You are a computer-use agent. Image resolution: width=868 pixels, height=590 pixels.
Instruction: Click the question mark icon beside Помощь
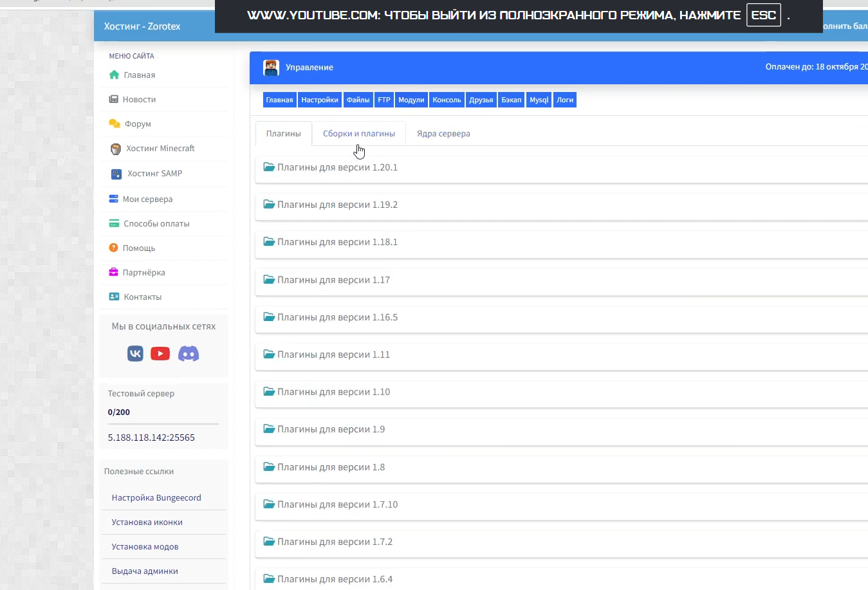point(114,248)
